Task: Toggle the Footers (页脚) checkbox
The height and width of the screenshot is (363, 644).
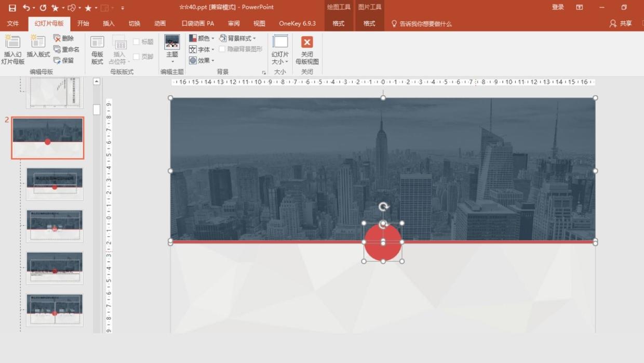Action: tap(136, 57)
